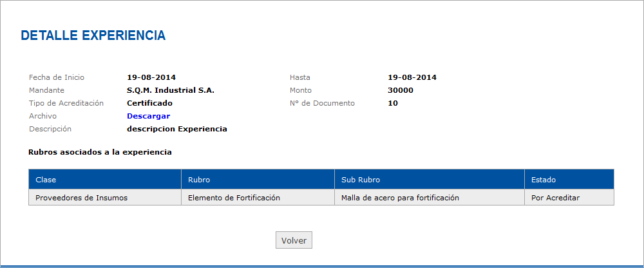Click the Estado column header
The height and width of the screenshot is (268, 644).
(569, 180)
